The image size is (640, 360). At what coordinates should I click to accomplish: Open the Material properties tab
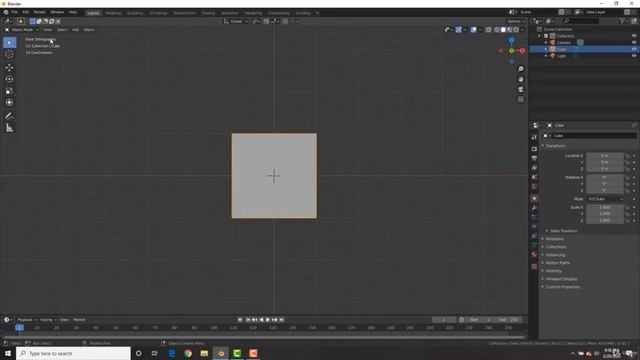tap(534, 255)
